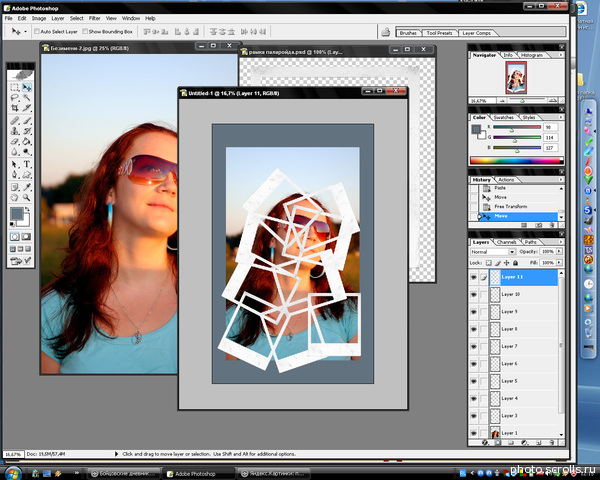Screen dimensions: 600x480
Task: Open the Tool Preset picker dropdown arrow
Action: 25,32
